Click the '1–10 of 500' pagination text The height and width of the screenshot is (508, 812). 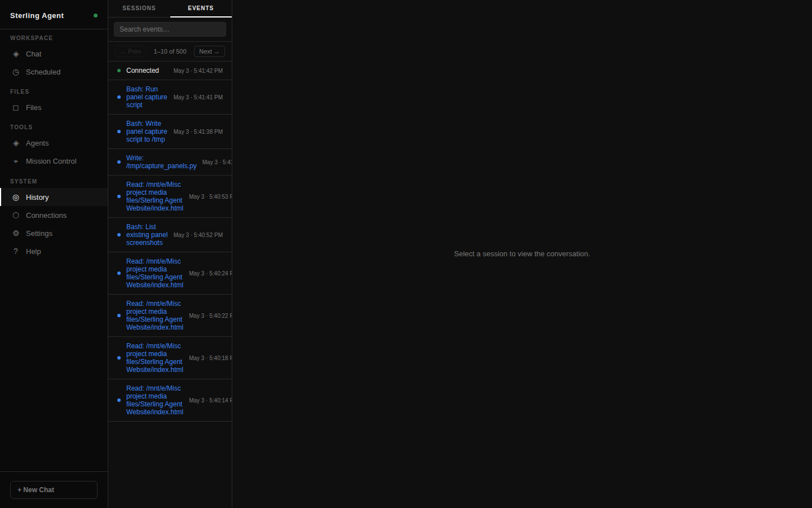point(170,51)
